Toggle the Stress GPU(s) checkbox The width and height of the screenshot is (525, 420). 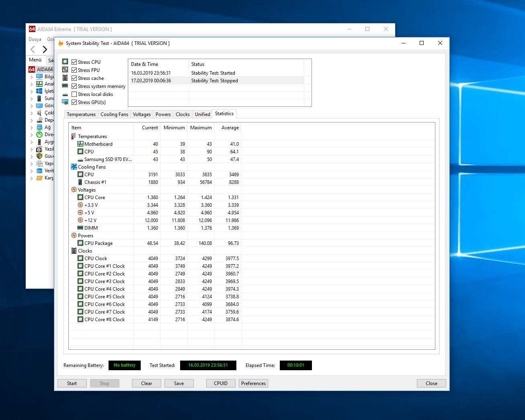click(x=74, y=102)
